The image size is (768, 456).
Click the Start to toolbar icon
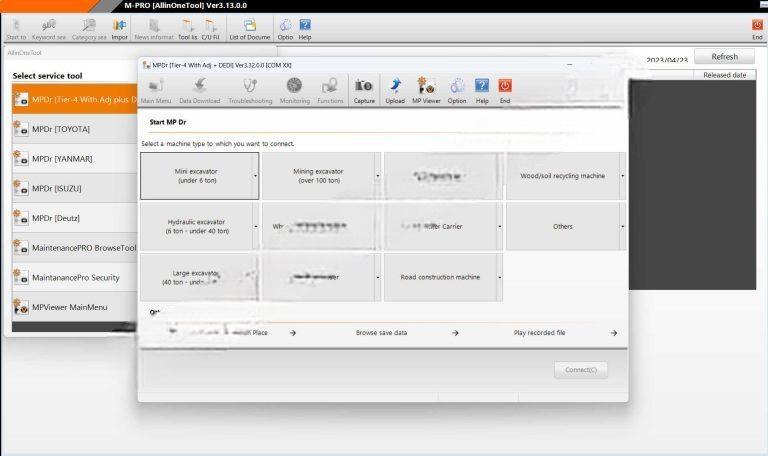(x=16, y=30)
